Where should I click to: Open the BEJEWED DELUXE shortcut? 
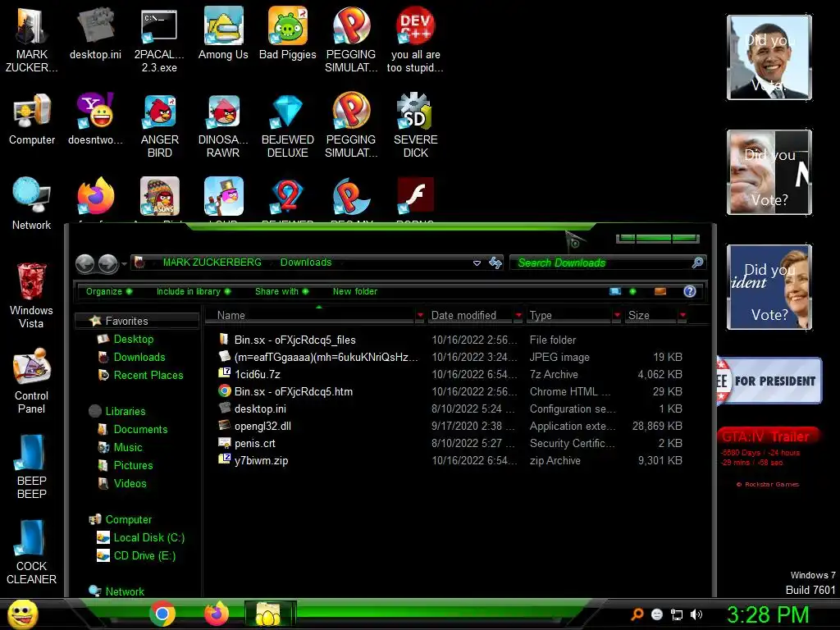(x=288, y=126)
